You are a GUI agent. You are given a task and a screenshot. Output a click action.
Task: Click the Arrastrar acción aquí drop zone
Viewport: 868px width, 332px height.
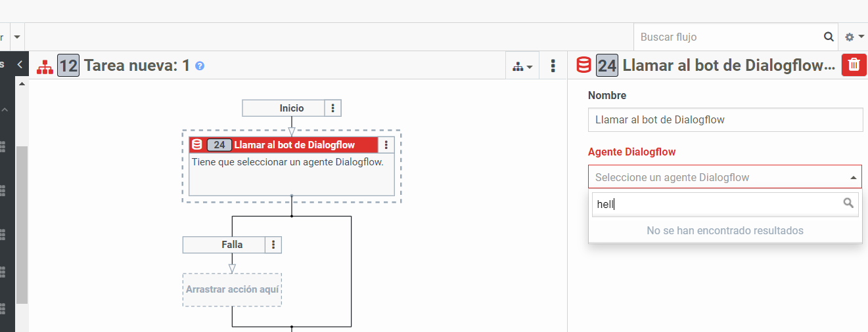[232, 289]
